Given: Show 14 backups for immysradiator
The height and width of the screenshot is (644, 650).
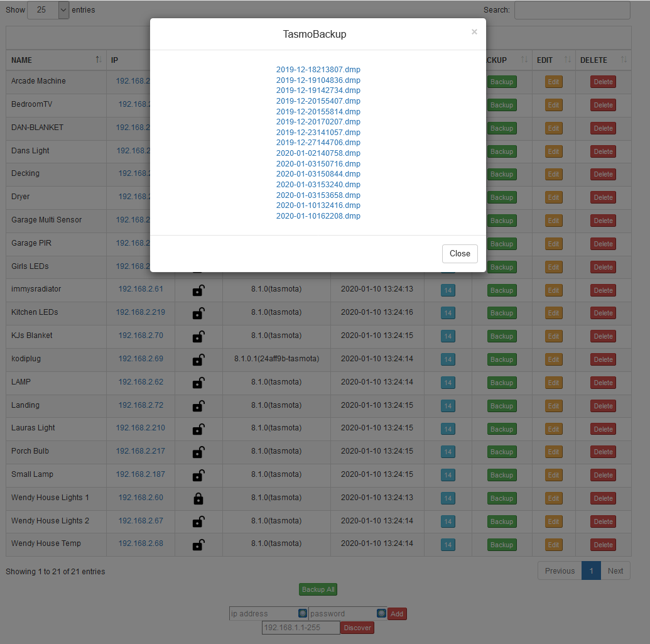Looking at the screenshot, I should pos(448,290).
